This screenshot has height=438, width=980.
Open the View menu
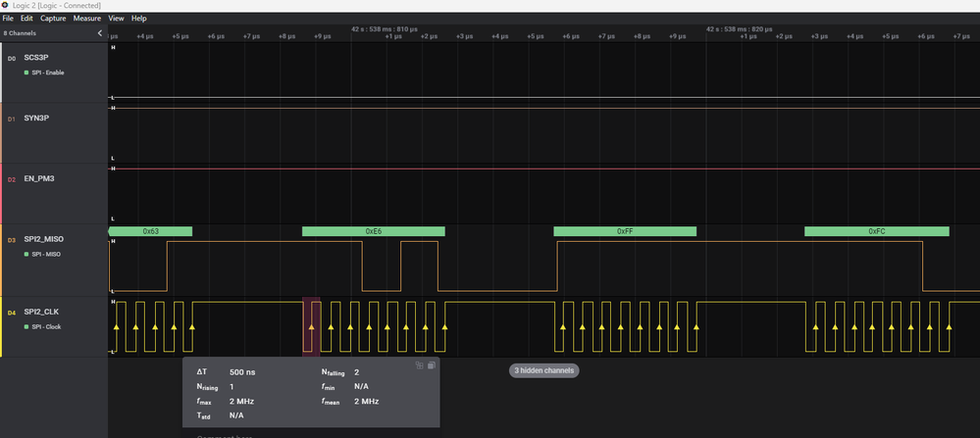click(116, 18)
